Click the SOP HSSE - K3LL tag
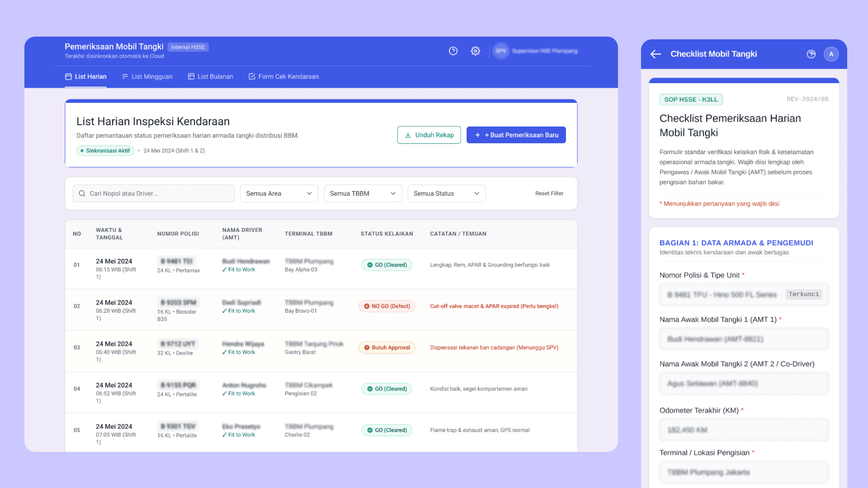Screen dimensions: 868x488 (691, 99)
